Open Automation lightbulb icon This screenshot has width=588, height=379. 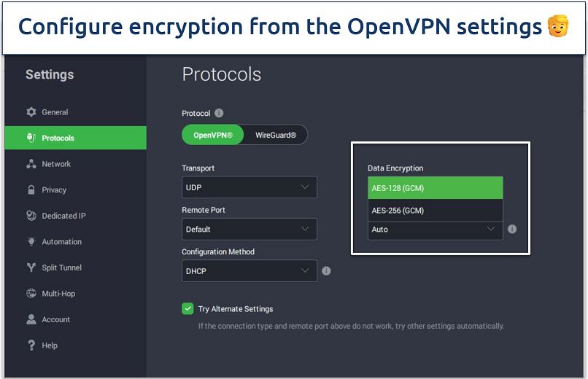(x=31, y=241)
